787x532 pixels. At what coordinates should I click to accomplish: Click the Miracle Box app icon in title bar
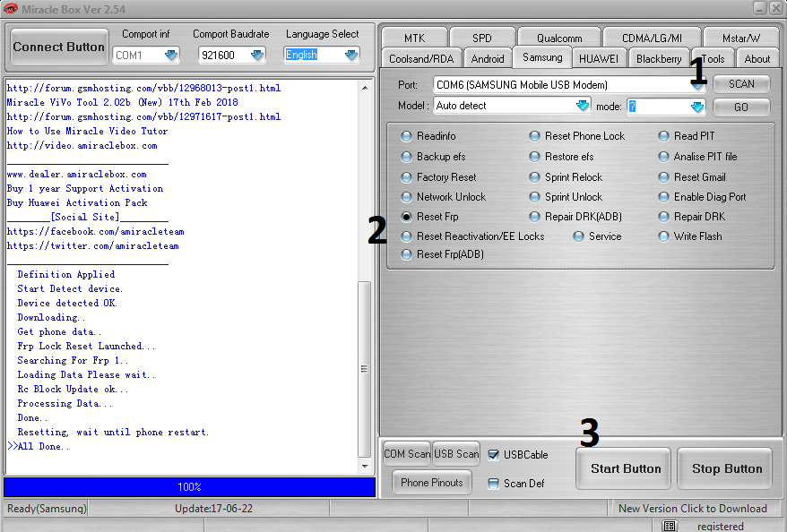point(10,9)
